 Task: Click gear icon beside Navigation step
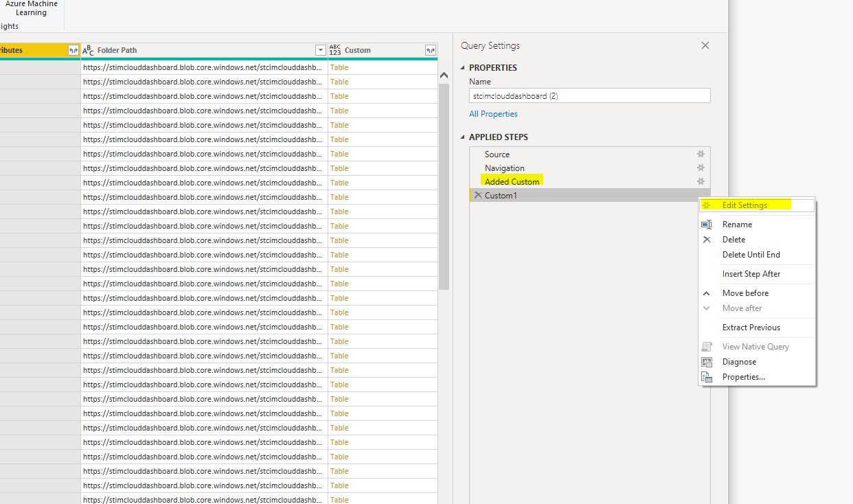click(x=701, y=168)
